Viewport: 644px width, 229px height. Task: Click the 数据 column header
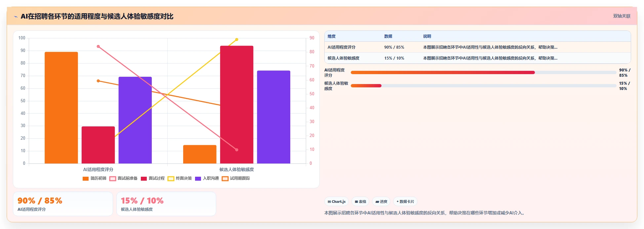click(x=388, y=36)
